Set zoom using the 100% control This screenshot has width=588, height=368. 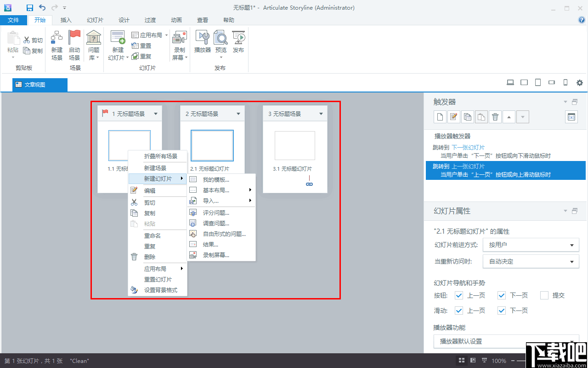(x=499, y=361)
